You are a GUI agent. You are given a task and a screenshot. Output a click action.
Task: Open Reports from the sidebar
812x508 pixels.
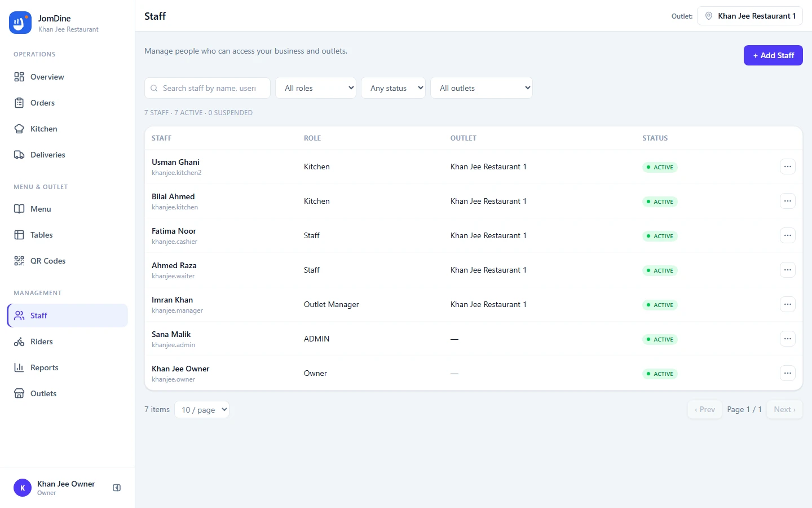coord(68,367)
